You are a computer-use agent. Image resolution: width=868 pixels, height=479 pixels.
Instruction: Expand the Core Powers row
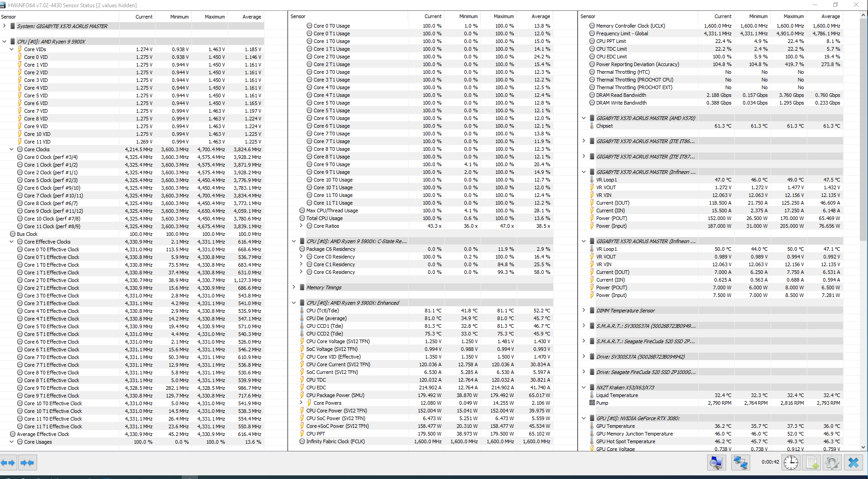301,402
